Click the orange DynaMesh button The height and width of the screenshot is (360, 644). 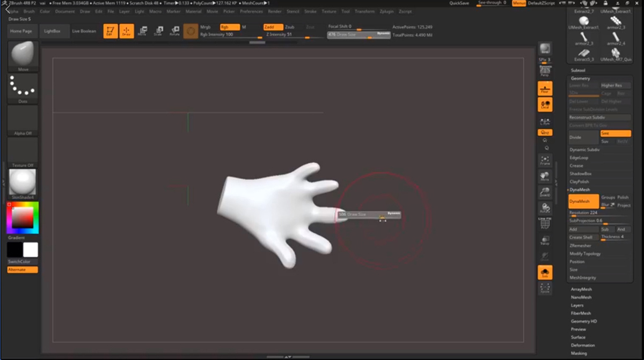[583, 202]
